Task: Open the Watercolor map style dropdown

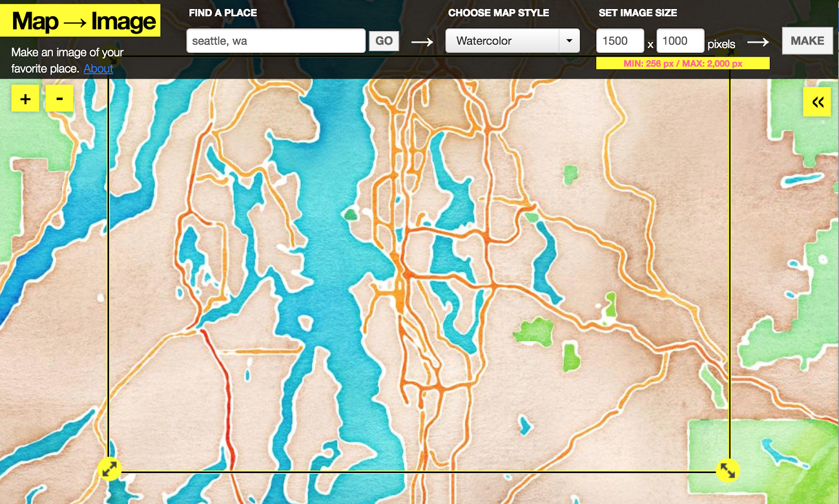Action: [x=512, y=41]
